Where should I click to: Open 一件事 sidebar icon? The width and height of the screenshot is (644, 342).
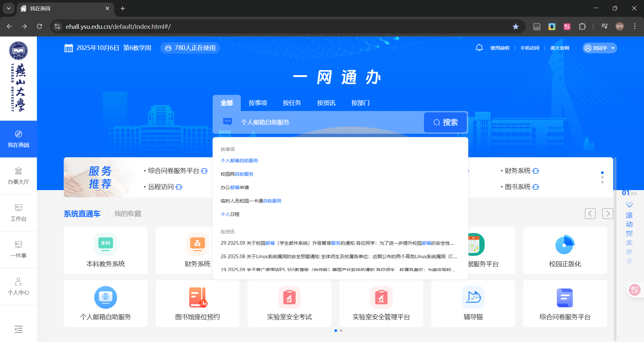18,250
